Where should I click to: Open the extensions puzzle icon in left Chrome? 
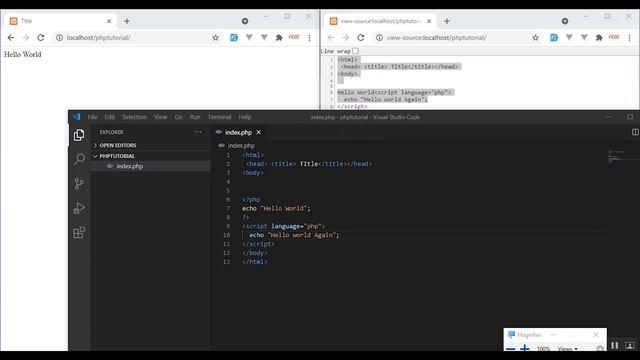tap(279, 38)
